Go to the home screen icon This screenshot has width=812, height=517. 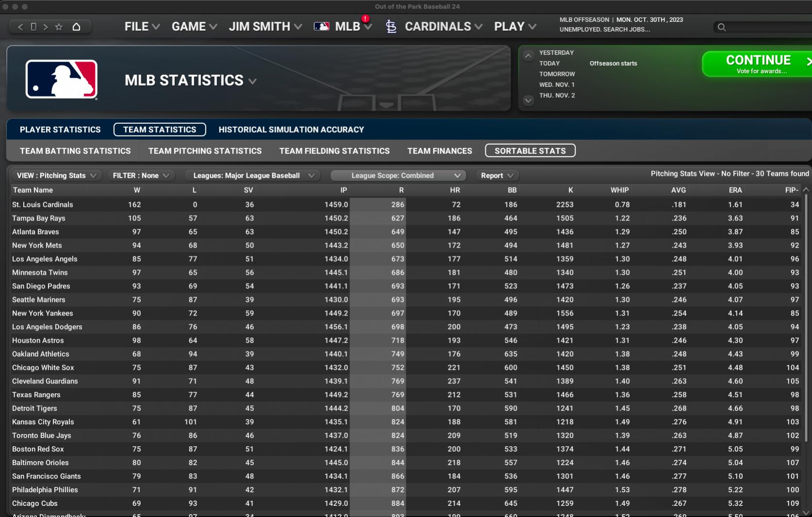(x=76, y=27)
